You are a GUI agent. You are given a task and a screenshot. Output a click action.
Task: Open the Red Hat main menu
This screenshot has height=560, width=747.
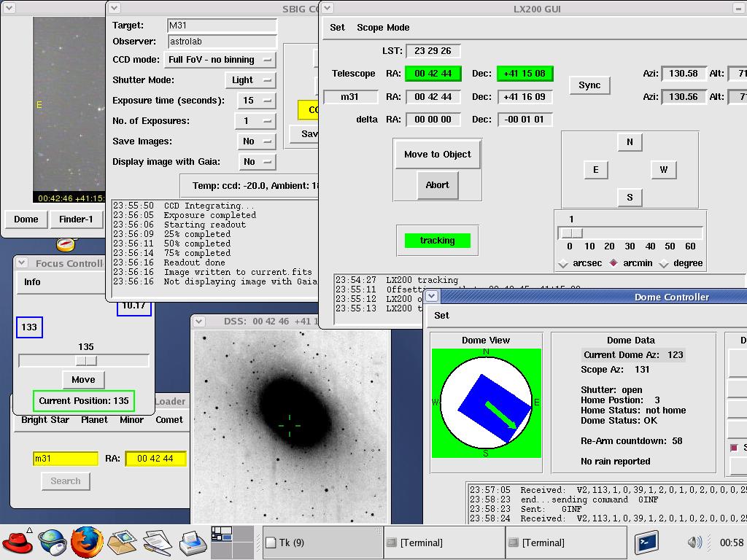tap(18, 542)
